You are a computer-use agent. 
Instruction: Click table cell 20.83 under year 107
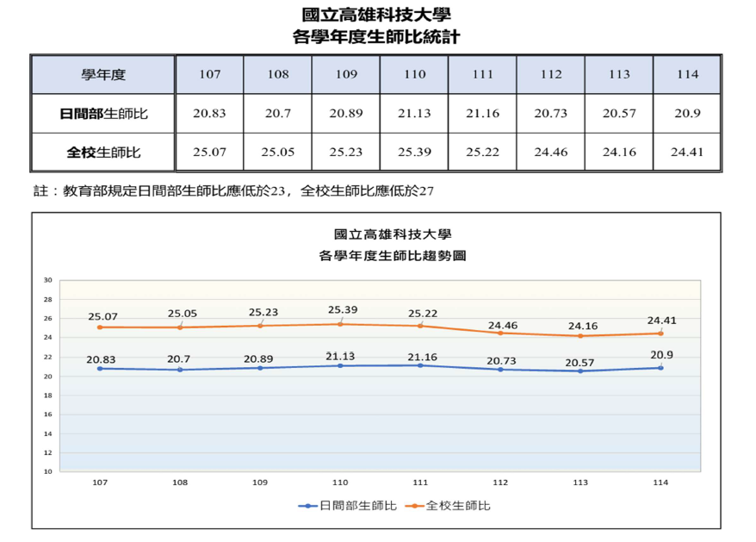coord(210,114)
